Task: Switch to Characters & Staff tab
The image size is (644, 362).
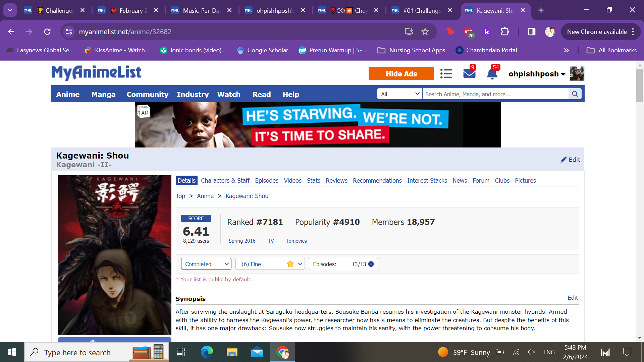Action: click(225, 180)
